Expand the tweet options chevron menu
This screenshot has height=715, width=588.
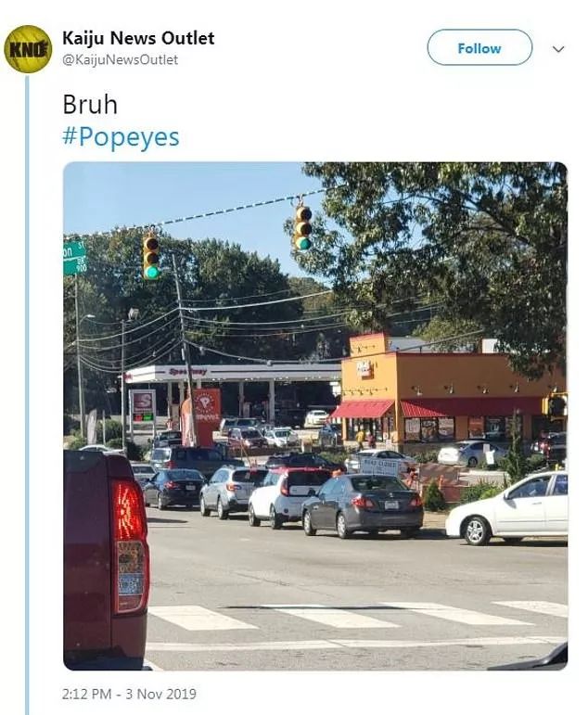coord(558,49)
